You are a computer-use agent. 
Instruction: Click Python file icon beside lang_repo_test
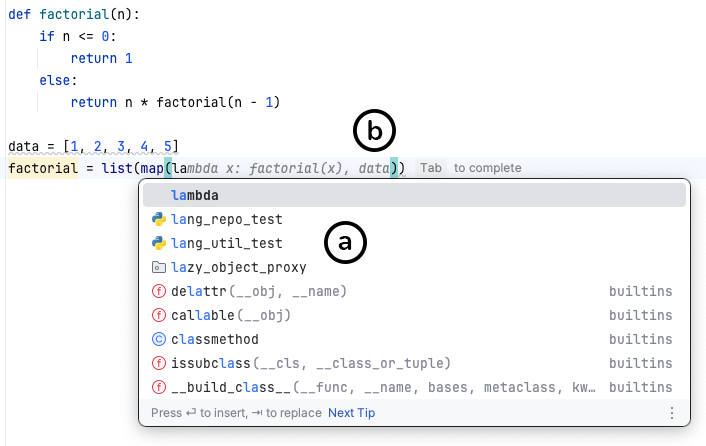point(158,219)
